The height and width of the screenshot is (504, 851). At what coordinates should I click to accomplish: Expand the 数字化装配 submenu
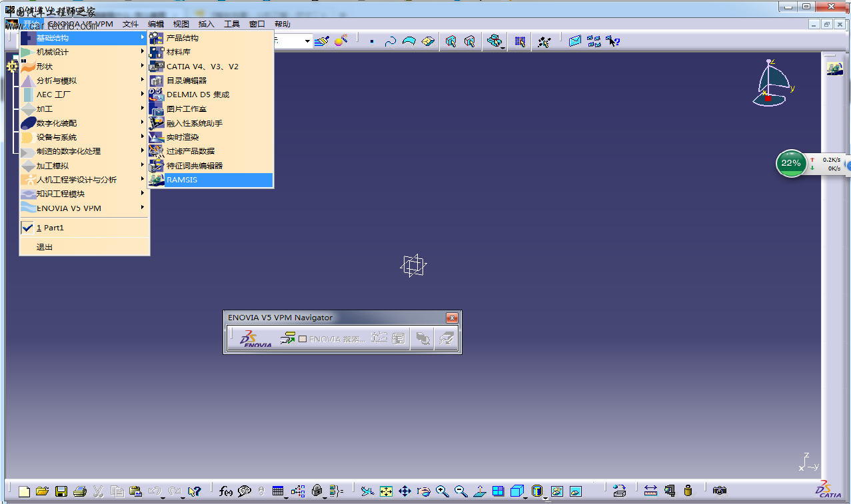tap(85, 123)
